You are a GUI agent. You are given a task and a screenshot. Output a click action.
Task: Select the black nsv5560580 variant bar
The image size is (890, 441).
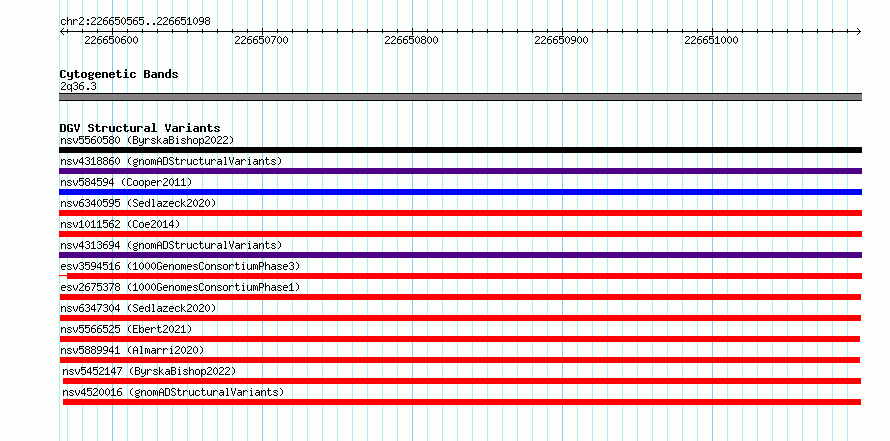coord(460,150)
